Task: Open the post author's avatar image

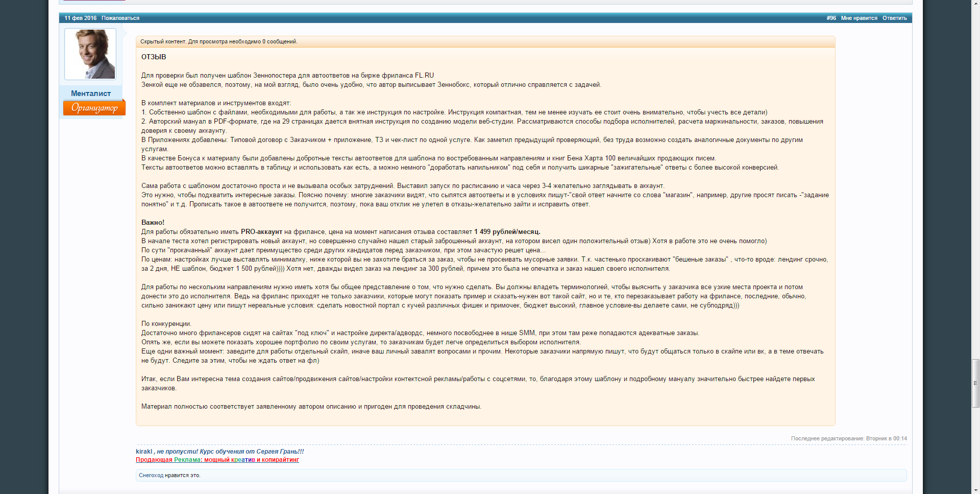Action: (90, 54)
